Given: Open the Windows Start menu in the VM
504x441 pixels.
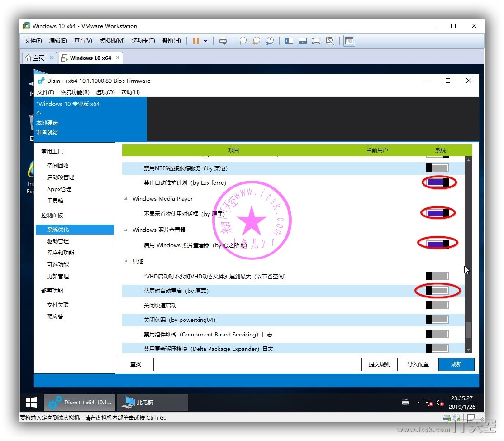Looking at the screenshot, I should point(31,403).
